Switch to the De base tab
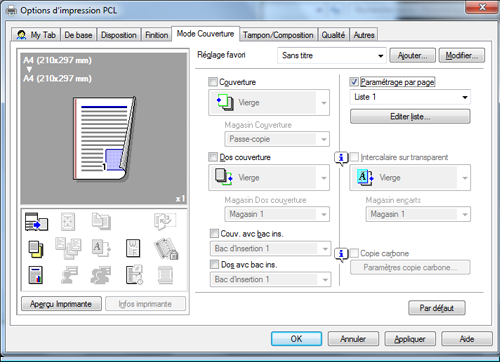The height and width of the screenshot is (362, 500). pos(78,35)
